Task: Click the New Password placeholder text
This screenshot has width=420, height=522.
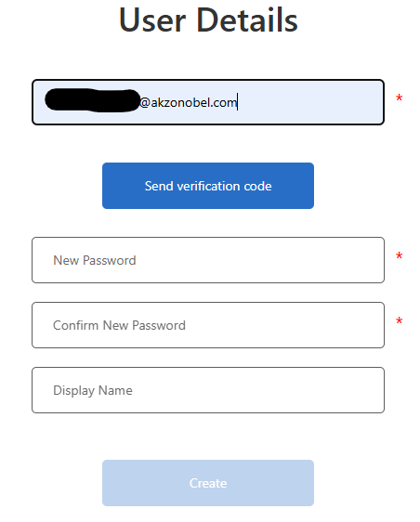Action: 95,260
